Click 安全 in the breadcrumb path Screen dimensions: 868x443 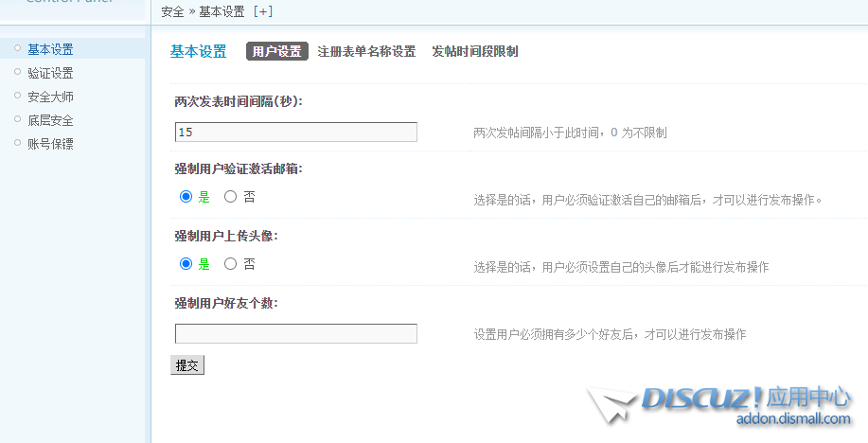click(172, 12)
